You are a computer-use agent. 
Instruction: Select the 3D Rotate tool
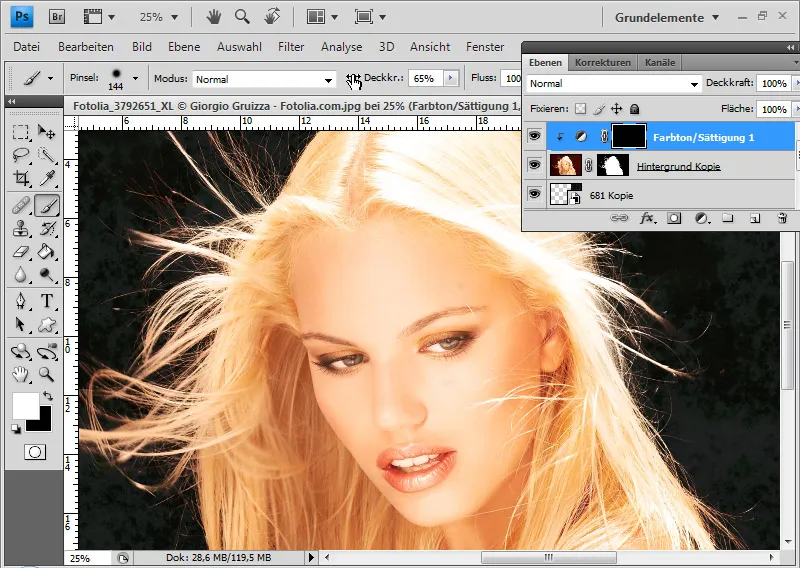21,352
